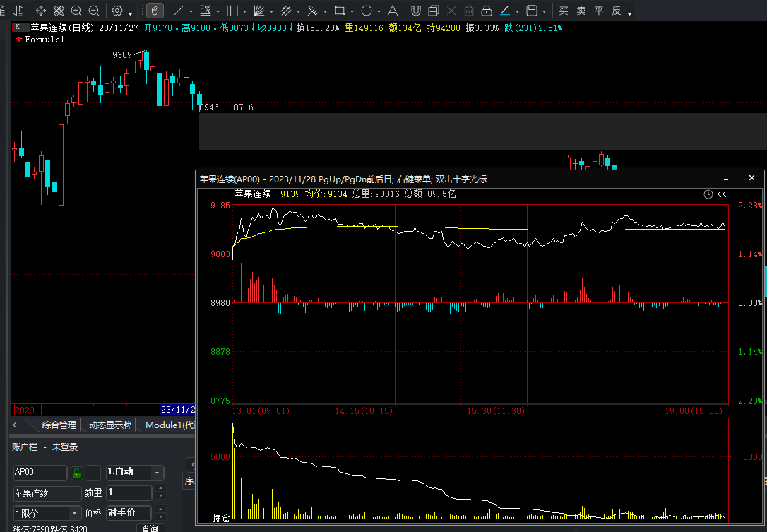This screenshot has width=767, height=532.
Task: Minimize the 苹果连续(AP00) intraday popup
Action: (x=726, y=179)
